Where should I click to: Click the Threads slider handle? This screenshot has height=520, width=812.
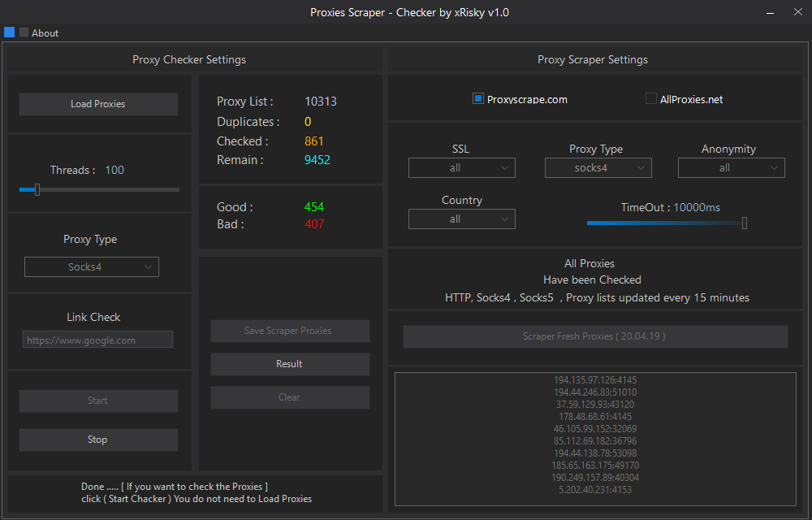coord(37,189)
